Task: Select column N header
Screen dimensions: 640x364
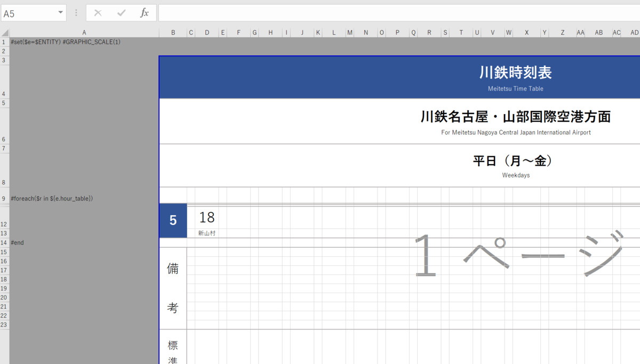Action: pyautogui.click(x=366, y=33)
